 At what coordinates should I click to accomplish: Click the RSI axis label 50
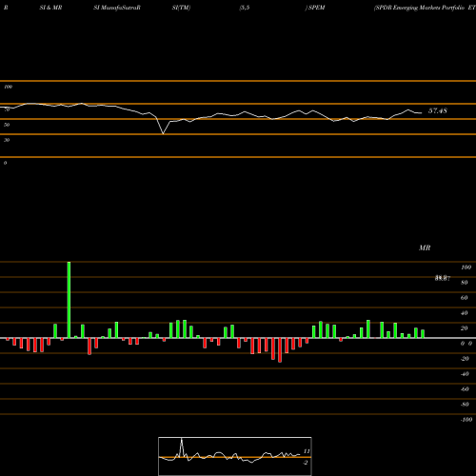(7, 125)
